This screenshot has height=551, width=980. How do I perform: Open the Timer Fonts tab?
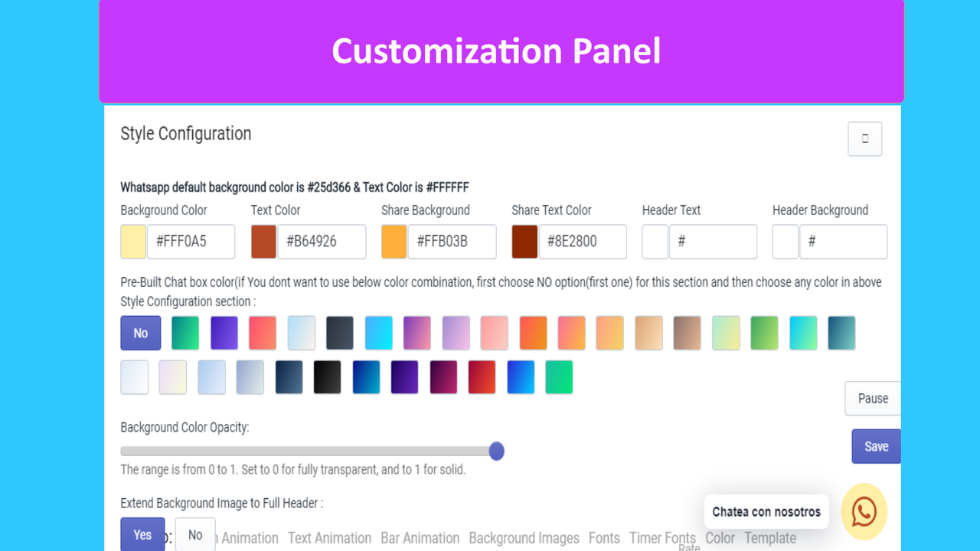(x=661, y=538)
